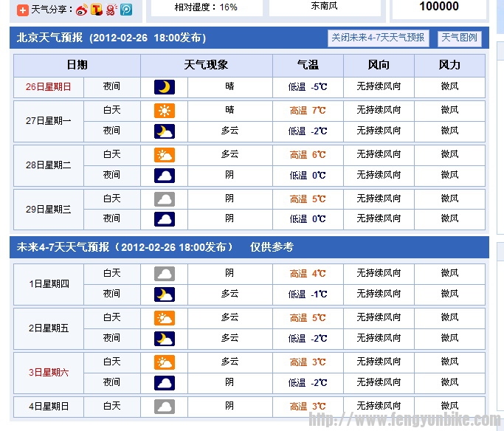This screenshot has width=504, height=431.
Task: Share via the Sohu Weibo icon
Action: coord(111,10)
